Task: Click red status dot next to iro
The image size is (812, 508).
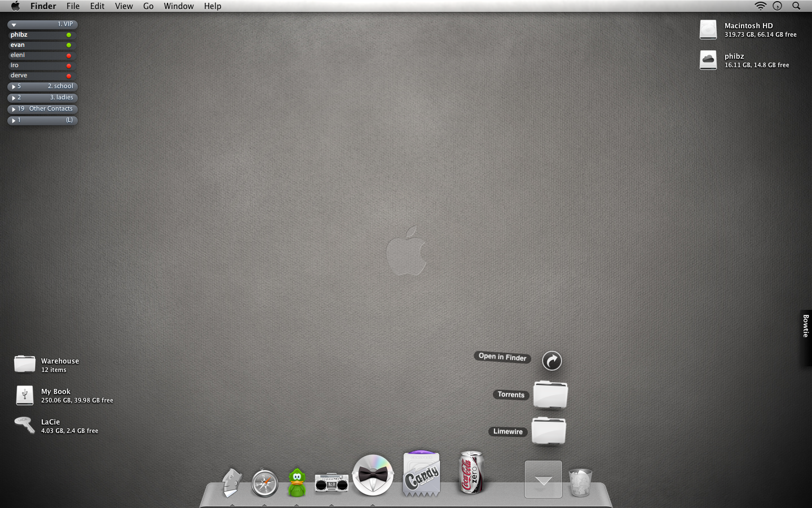Action: (69, 66)
